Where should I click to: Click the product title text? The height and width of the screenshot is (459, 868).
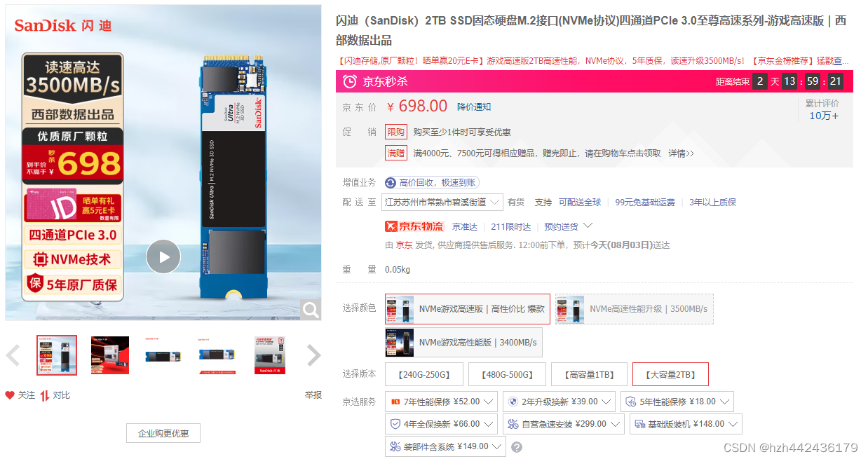(591, 30)
